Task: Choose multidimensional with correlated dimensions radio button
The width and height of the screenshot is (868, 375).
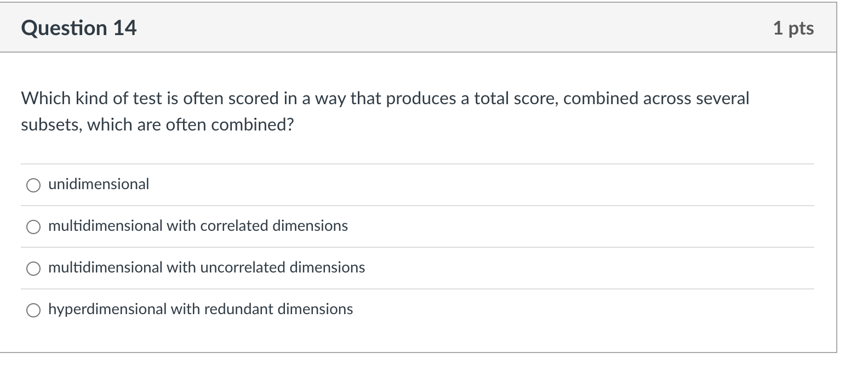Action: pos(33,227)
